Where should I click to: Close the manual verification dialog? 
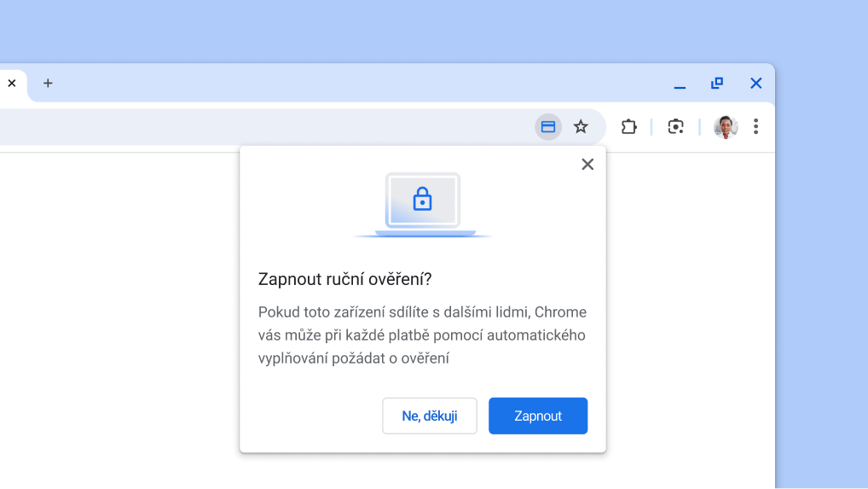pos(587,165)
